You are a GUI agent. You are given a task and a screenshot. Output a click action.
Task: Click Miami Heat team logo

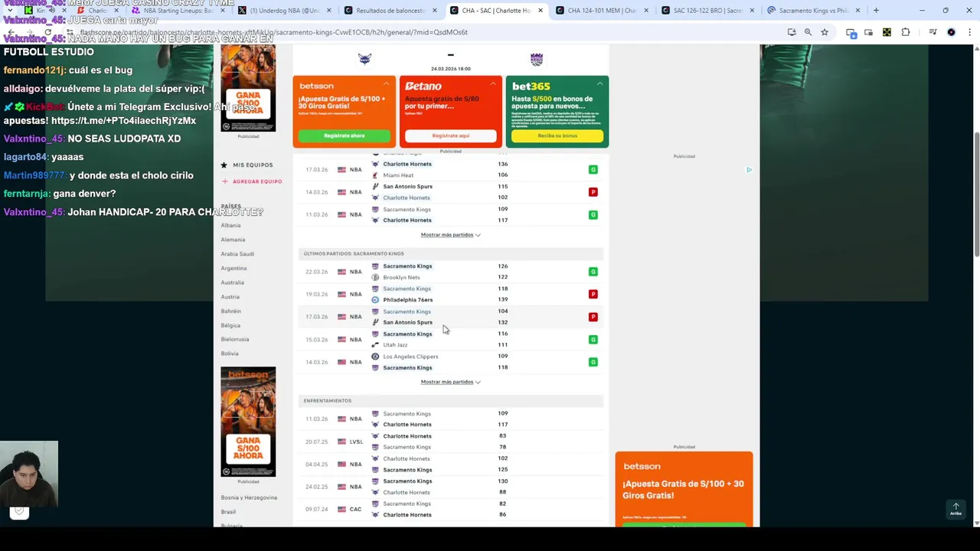(375, 175)
